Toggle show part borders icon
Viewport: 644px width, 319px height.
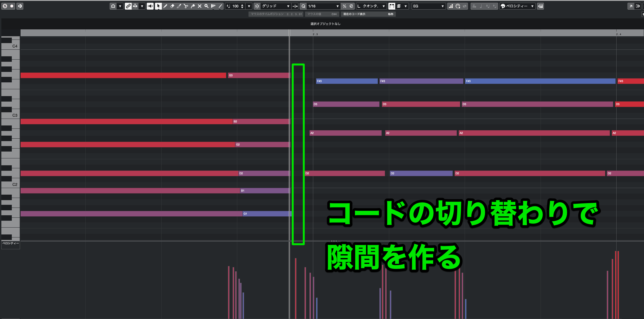[392, 6]
